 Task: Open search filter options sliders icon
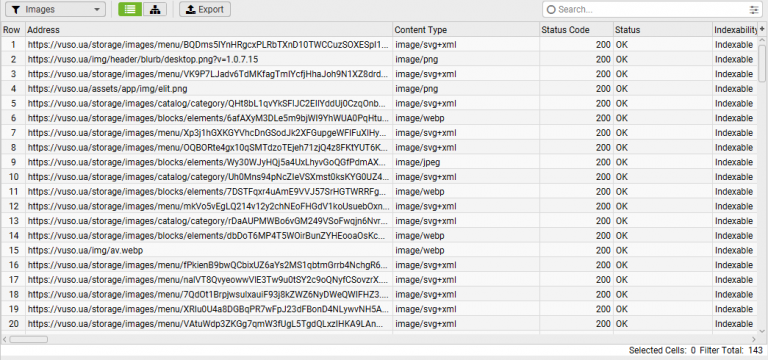coord(753,9)
